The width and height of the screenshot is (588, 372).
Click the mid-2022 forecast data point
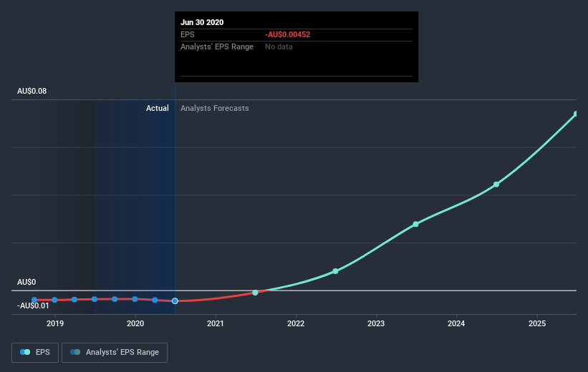[x=335, y=271]
